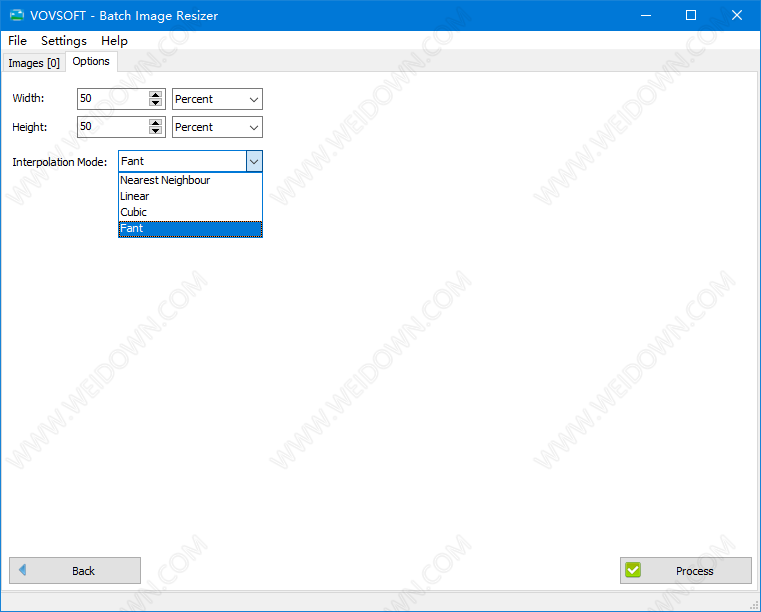761x612 pixels.
Task: Choose Linear interpolation option
Action: (190, 196)
